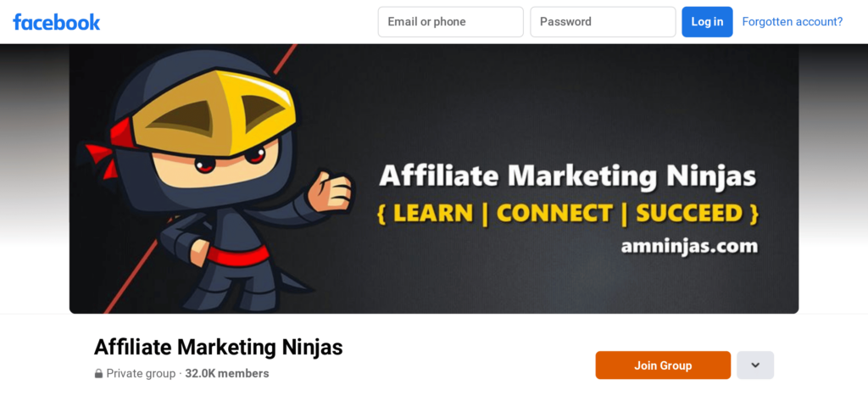This screenshot has width=868, height=396.
Task: Expand the chevron menu beside Join Group
Action: [755, 365]
